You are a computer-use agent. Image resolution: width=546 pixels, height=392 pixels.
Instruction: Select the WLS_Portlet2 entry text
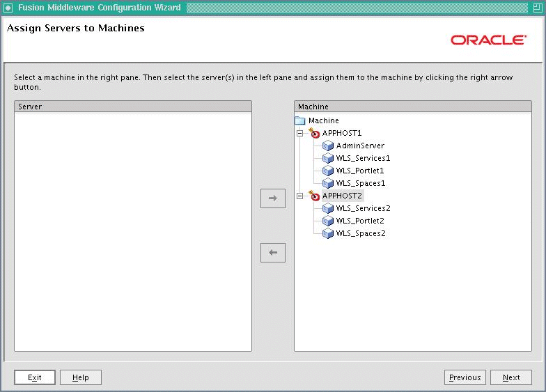[359, 221]
